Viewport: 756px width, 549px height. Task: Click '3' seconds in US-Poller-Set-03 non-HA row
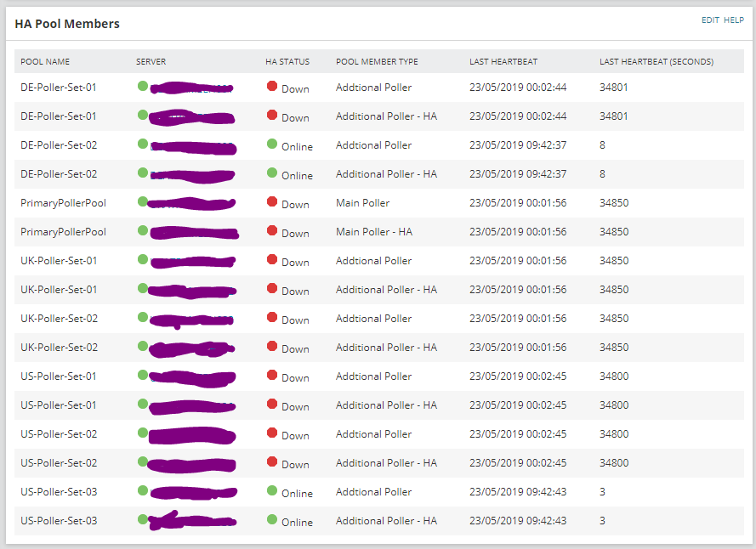pyautogui.click(x=602, y=492)
